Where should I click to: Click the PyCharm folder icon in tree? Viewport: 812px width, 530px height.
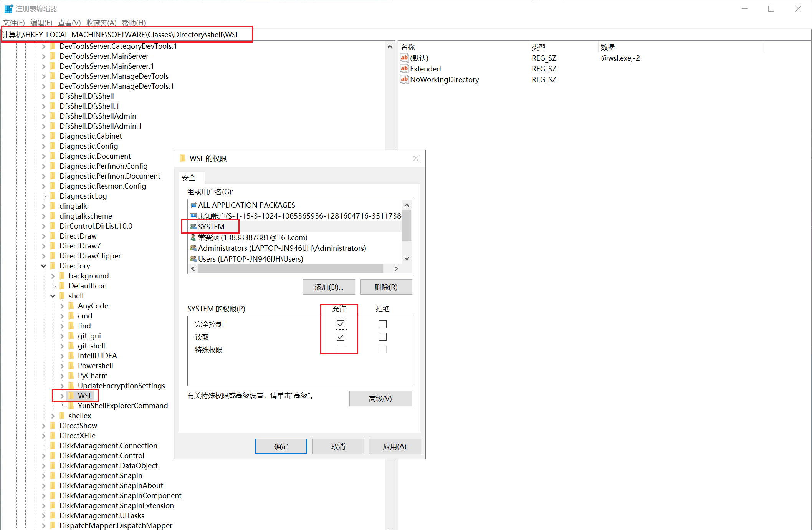pyautogui.click(x=71, y=376)
